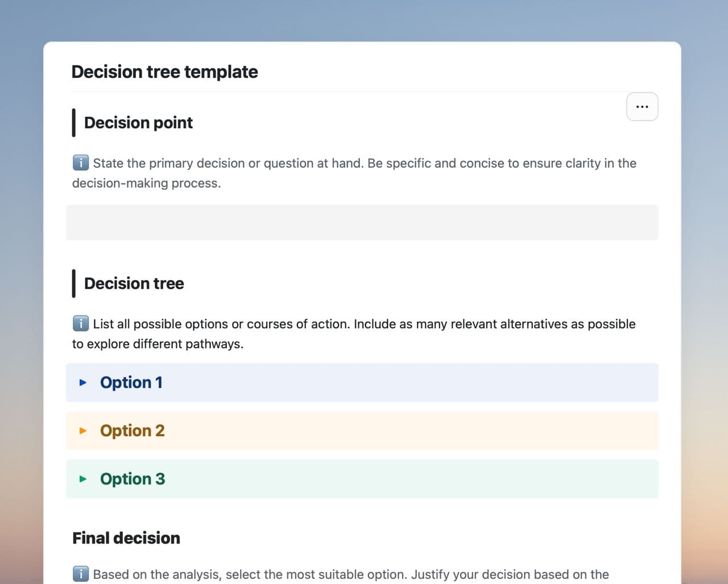
Task: Click the Decision tree section heading
Action: [x=134, y=284]
